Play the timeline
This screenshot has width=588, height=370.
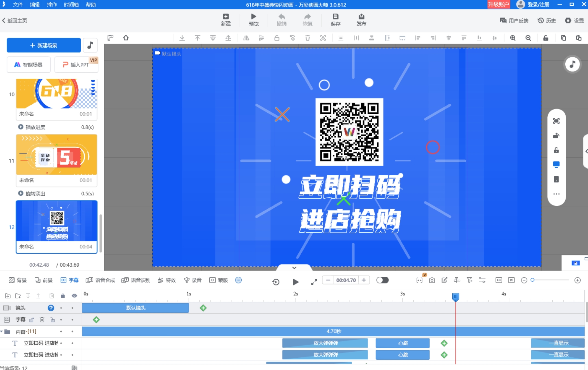295,282
